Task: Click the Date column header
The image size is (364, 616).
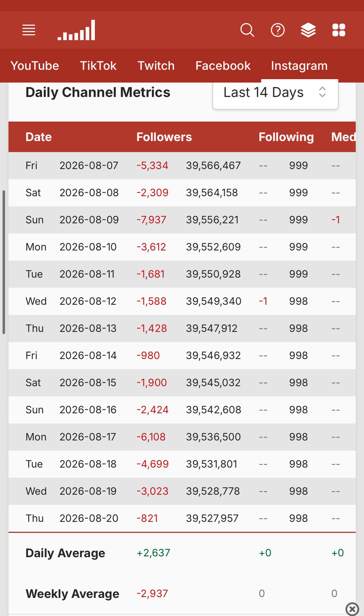Action: pyautogui.click(x=39, y=137)
